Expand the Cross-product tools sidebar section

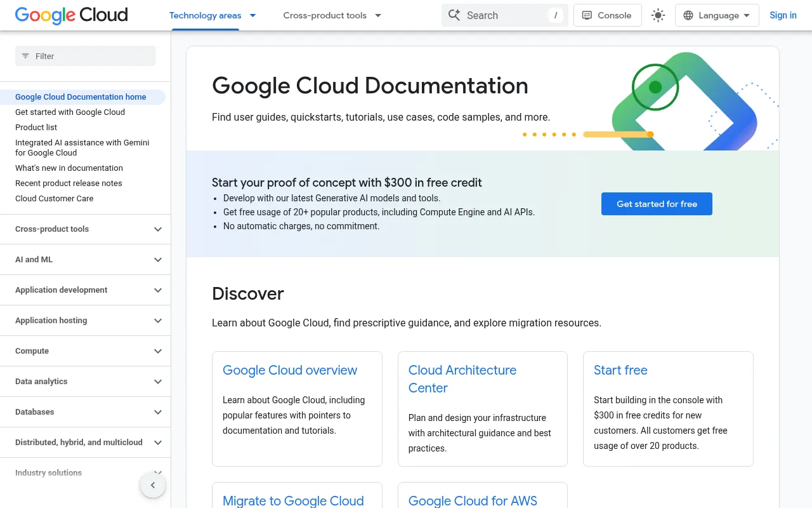[x=85, y=229]
